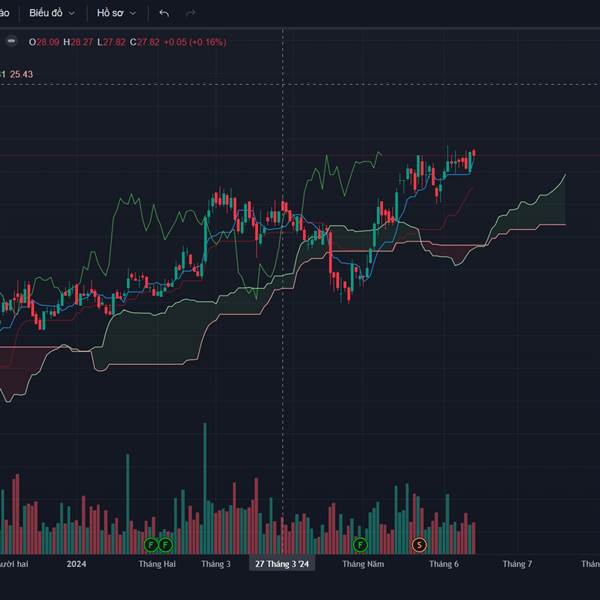This screenshot has height=600, width=600.
Task: Click the open price value O28.09
Action: [45, 42]
